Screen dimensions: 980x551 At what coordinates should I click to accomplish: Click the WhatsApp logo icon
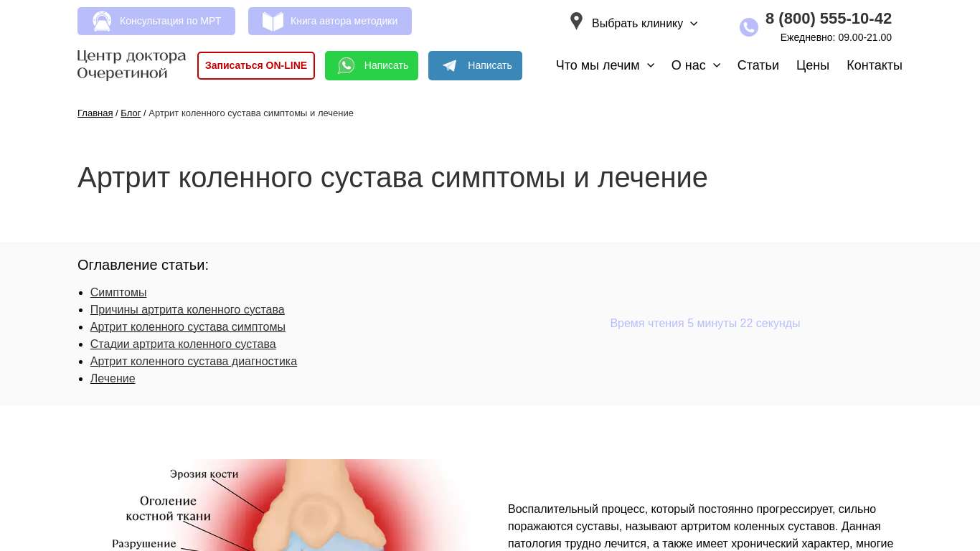(347, 65)
